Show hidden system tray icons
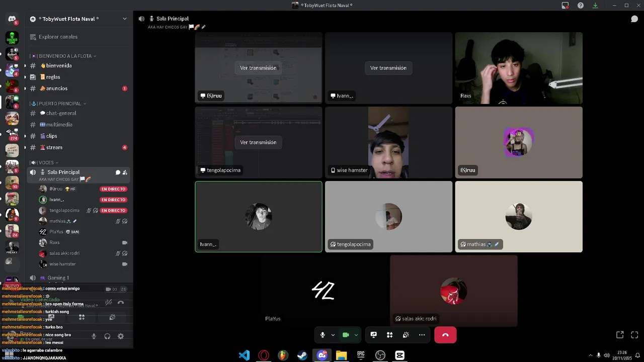The height and width of the screenshot is (362, 644). (x=591, y=355)
